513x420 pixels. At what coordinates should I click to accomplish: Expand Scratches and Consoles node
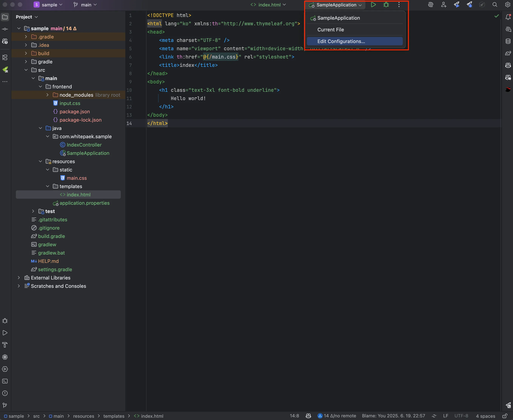pos(19,286)
